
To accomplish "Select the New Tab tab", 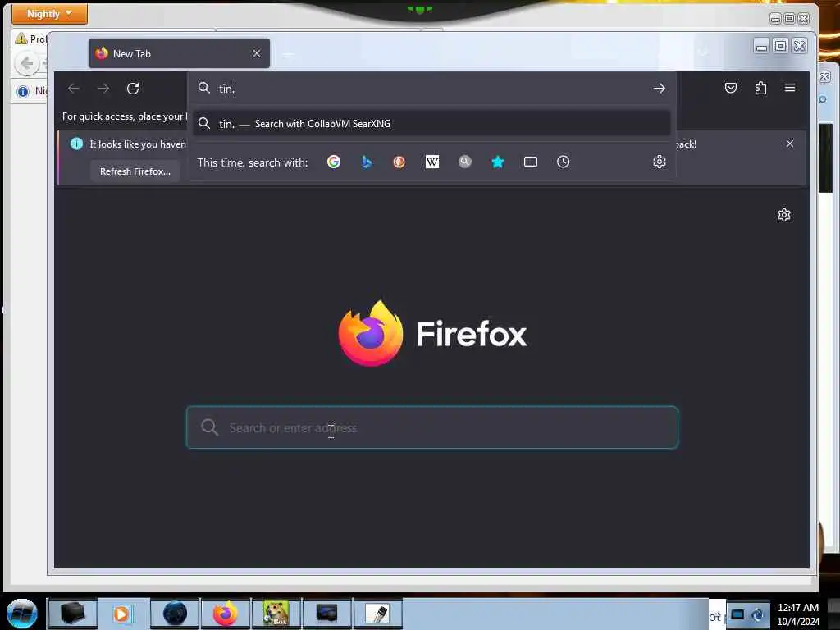I will pyautogui.click(x=179, y=53).
